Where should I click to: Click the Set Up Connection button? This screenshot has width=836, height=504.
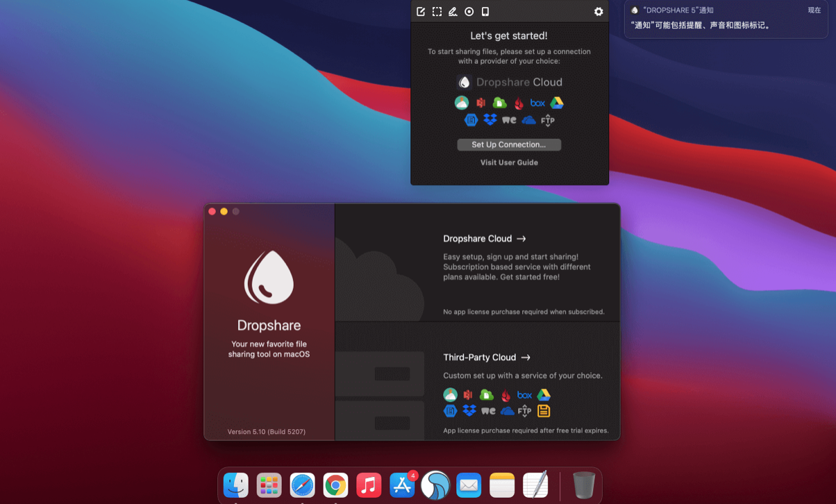509,144
